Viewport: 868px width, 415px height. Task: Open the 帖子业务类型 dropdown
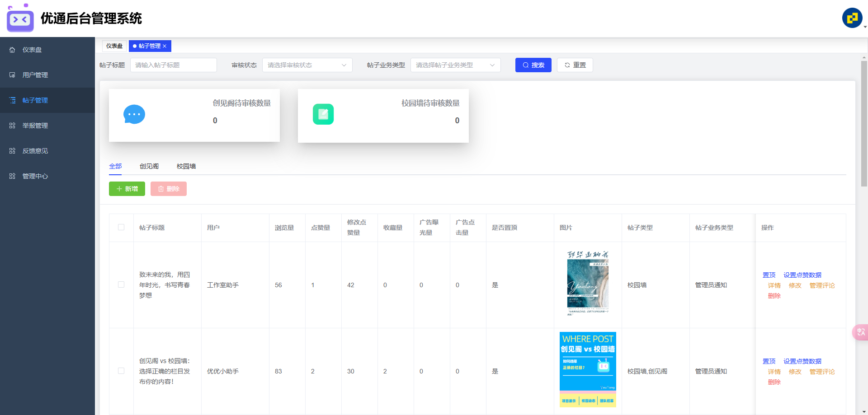[x=455, y=65]
